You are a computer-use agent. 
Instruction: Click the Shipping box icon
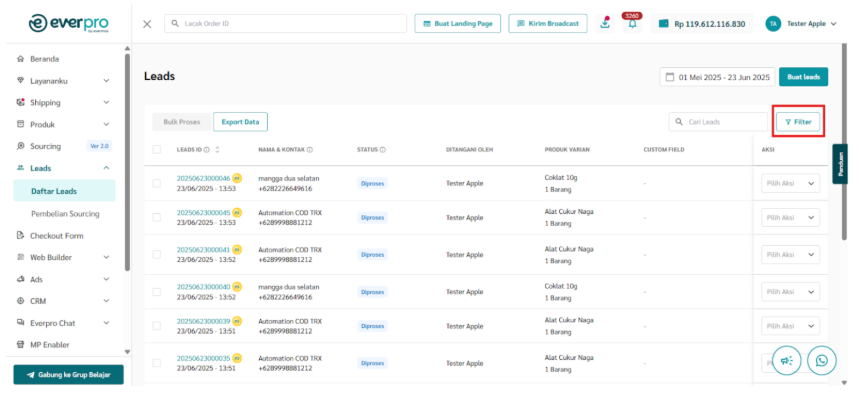pyautogui.click(x=21, y=102)
